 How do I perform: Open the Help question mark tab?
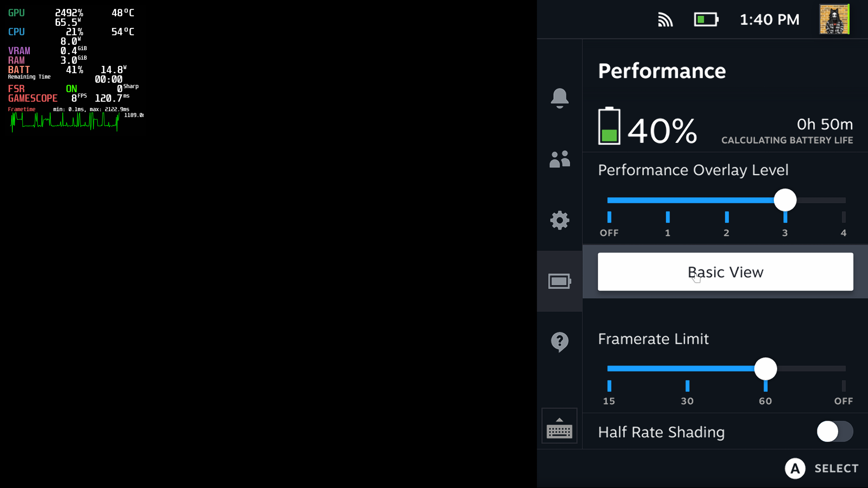tap(559, 342)
